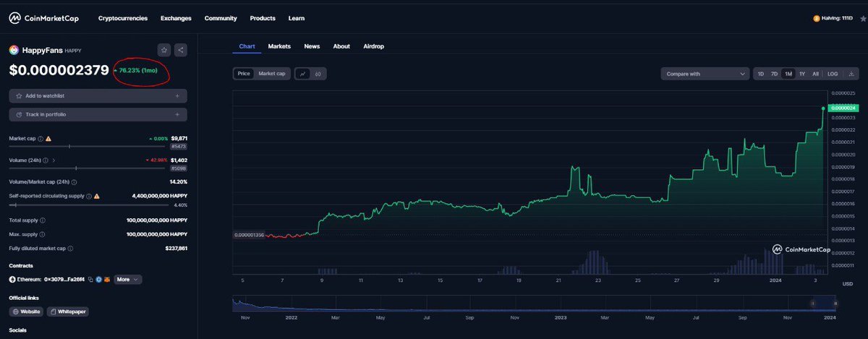Open the share icon for HappyFans
The width and height of the screenshot is (868, 339).
point(181,50)
